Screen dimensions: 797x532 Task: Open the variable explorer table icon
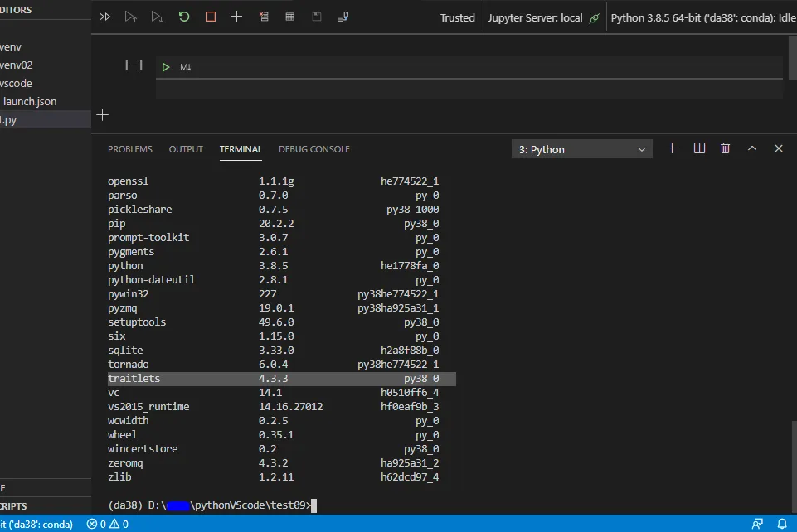(x=289, y=17)
